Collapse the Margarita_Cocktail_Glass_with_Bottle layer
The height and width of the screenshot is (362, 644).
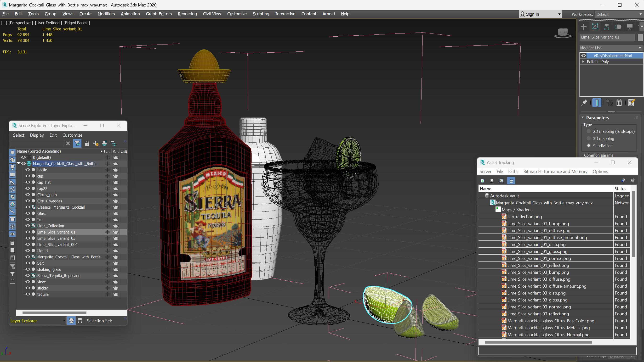(18, 163)
